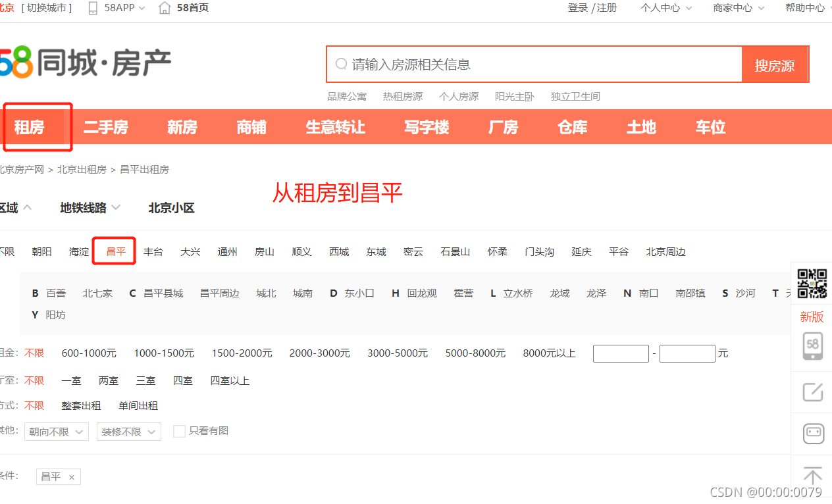
Task: Open the 车位 tab
Action: point(711,127)
